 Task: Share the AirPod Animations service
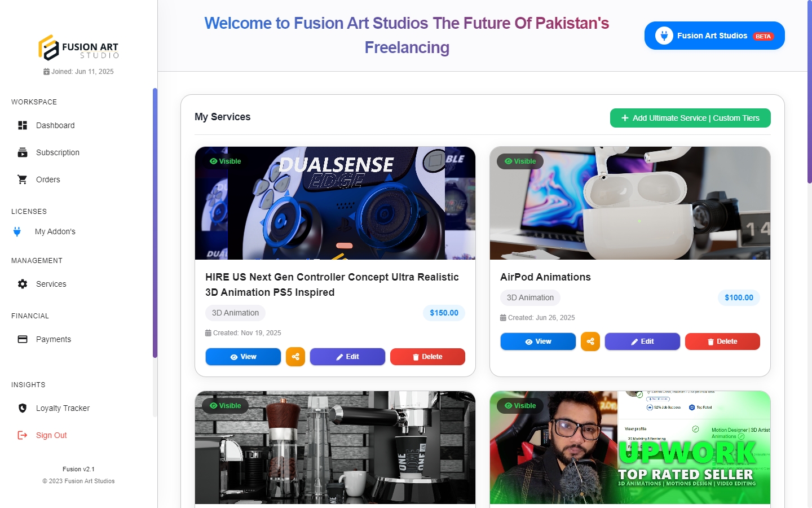pyautogui.click(x=590, y=341)
